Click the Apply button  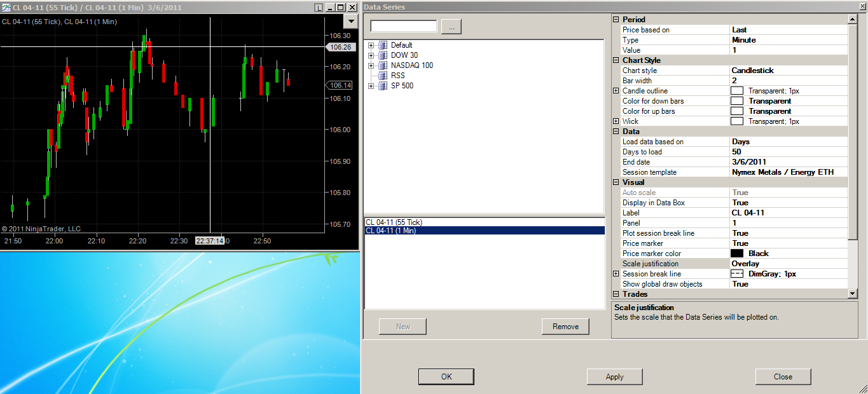click(x=614, y=377)
